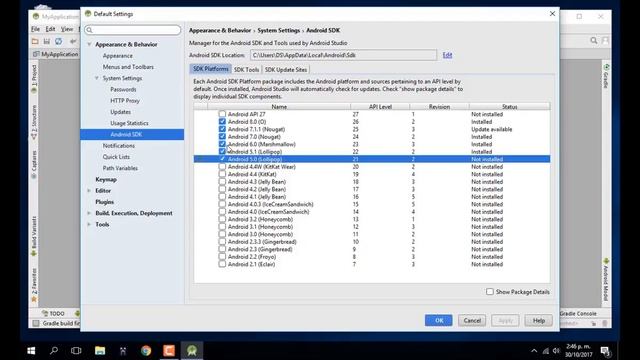Close the Default Settings dialog

[552, 14]
